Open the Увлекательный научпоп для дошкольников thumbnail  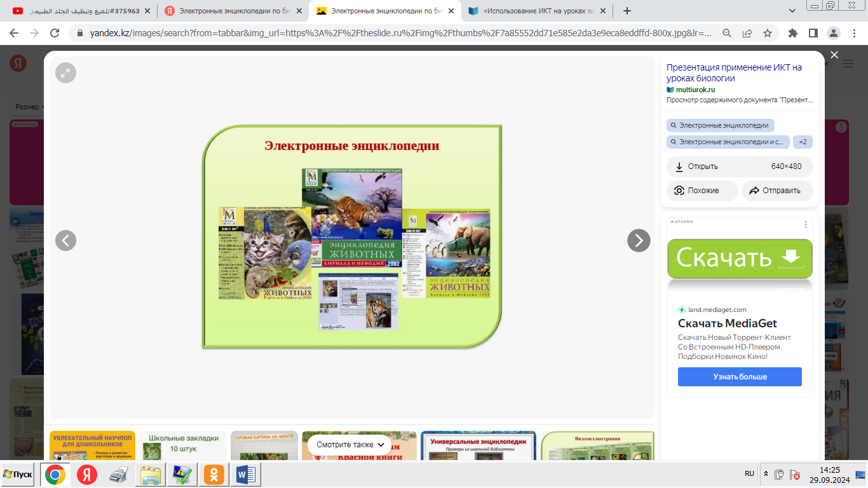[x=92, y=445]
